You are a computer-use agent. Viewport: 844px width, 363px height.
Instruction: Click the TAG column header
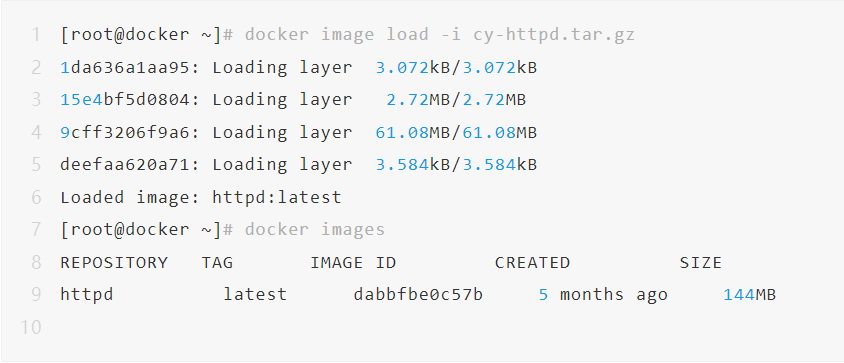pos(217,262)
